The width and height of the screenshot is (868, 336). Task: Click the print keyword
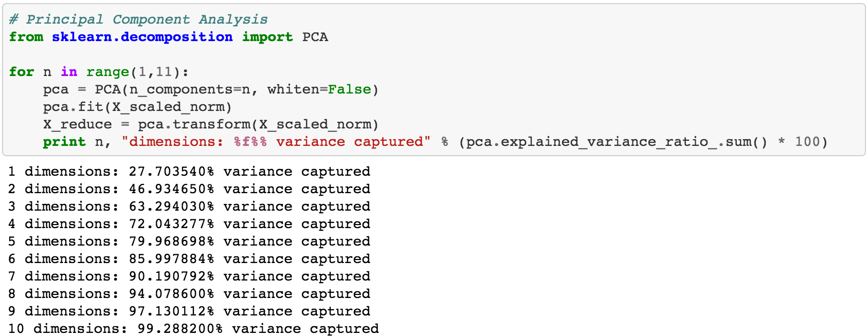(x=64, y=142)
